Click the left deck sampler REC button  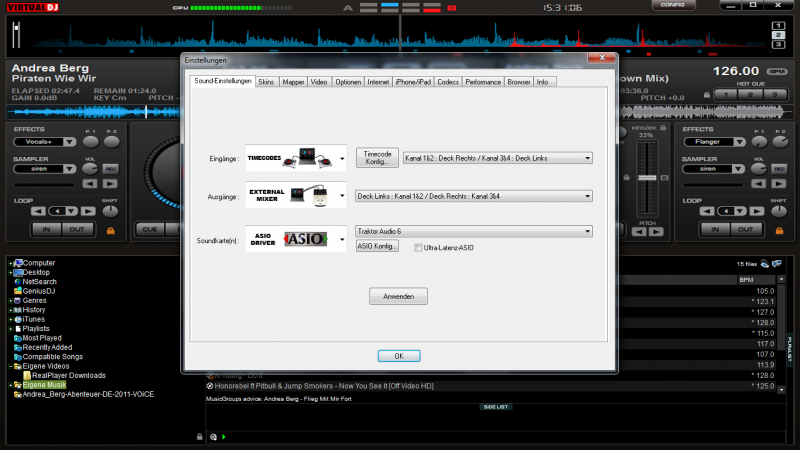pyautogui.click(x=110, y=169)
